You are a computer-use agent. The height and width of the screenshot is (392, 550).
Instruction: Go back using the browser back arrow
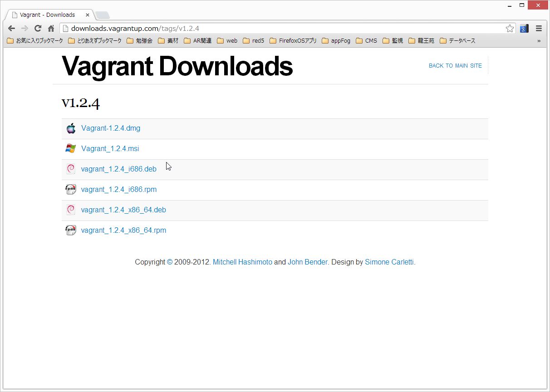(x=12, y=28)
